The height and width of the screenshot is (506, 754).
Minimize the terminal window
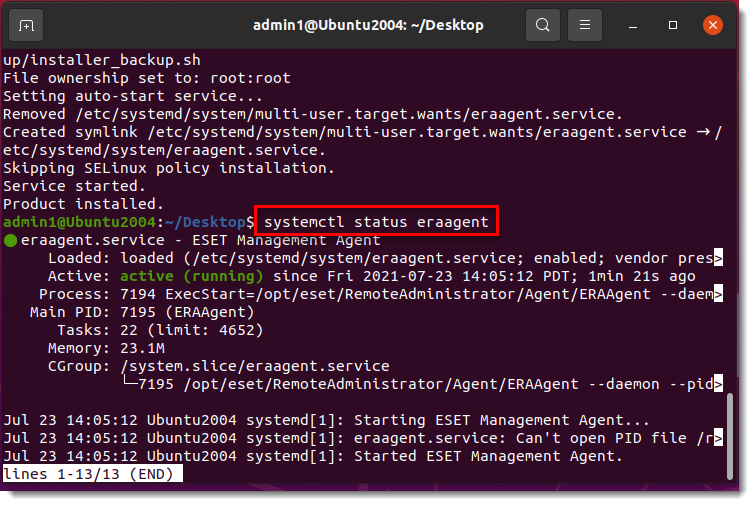click(x=633, y=25)
